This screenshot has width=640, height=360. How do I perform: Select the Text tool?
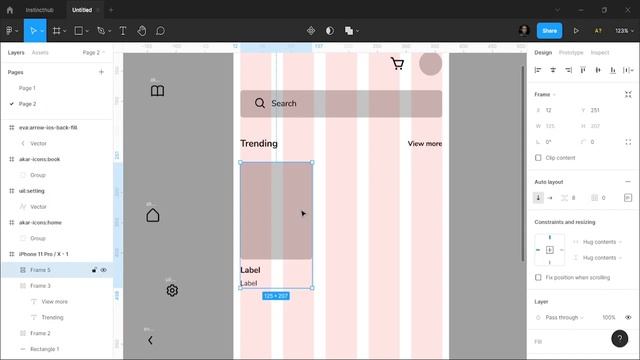coord(122,31)
